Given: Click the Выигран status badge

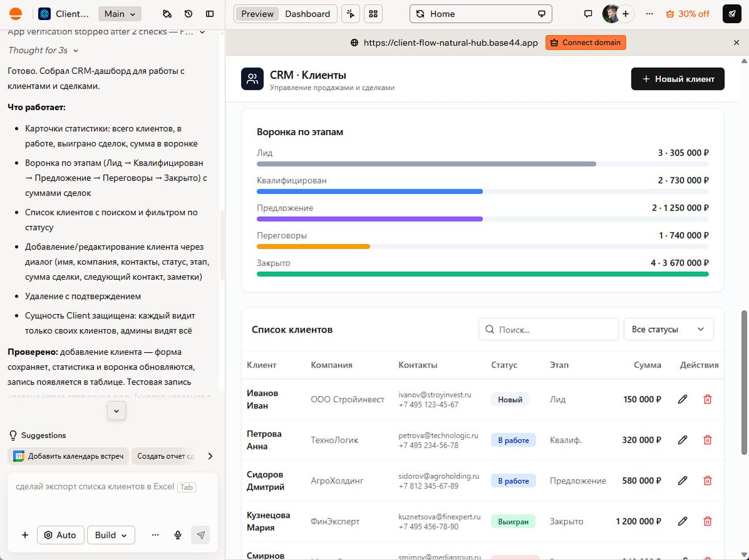Looking at the screenshot, I should (x=513, y=521).
